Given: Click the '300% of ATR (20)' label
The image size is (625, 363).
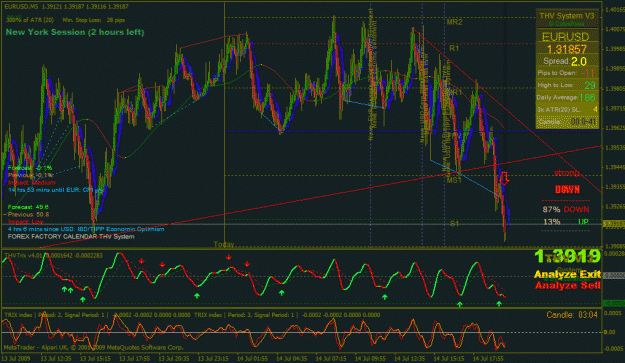Looking at the screenshot, I should click(30, 20).
